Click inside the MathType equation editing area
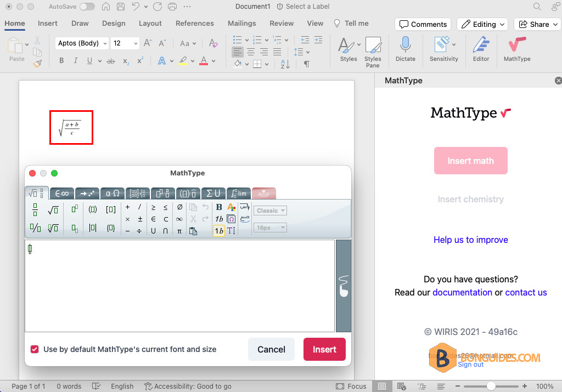The image size is (562, 392). [x=179, y=286]
